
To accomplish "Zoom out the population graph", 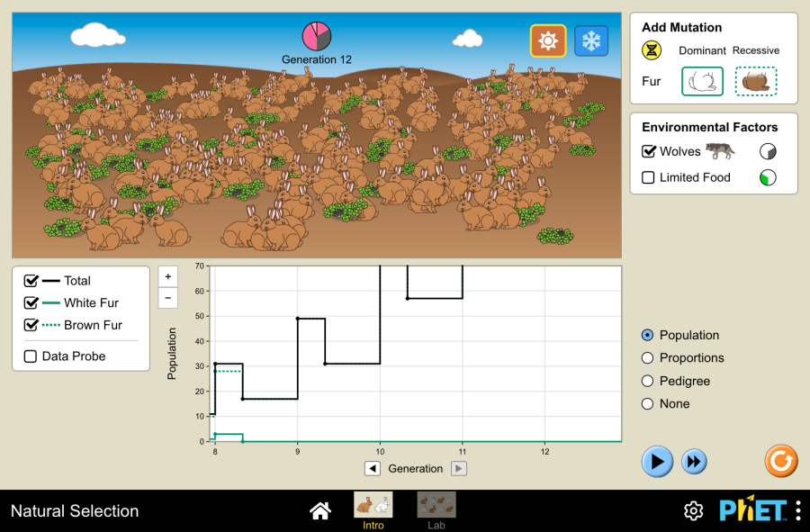I will (x=168, y=298).
